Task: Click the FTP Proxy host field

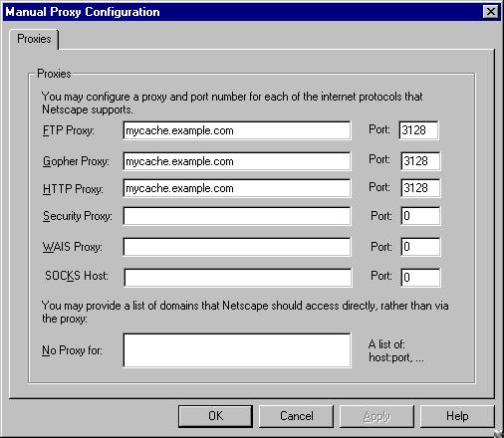Action: [237, 130]
